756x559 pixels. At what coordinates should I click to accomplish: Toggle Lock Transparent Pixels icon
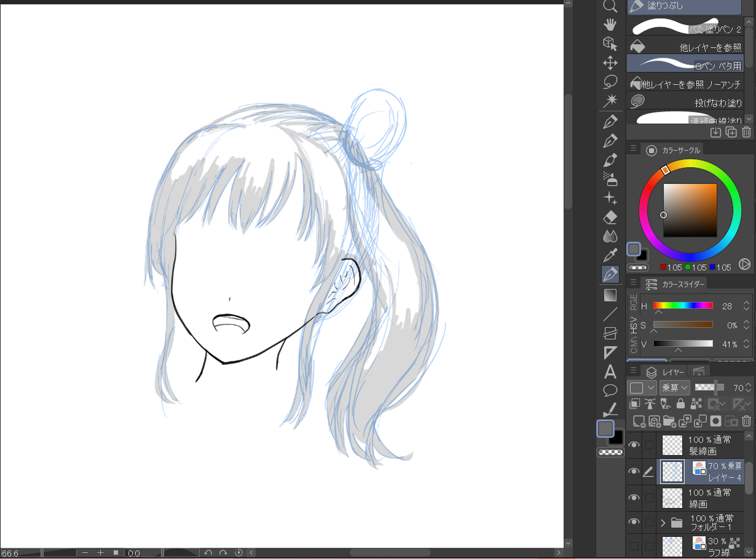696,404
